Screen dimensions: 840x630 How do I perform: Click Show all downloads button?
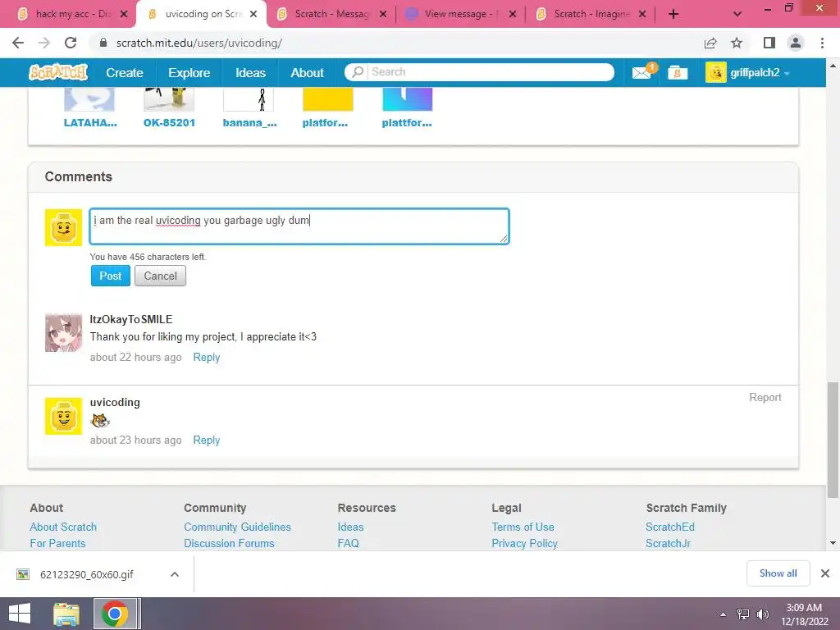[x=778, y=573]
